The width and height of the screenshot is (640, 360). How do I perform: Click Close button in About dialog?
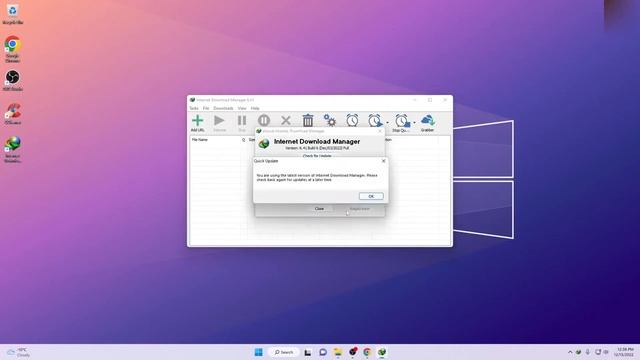point(319,209)
